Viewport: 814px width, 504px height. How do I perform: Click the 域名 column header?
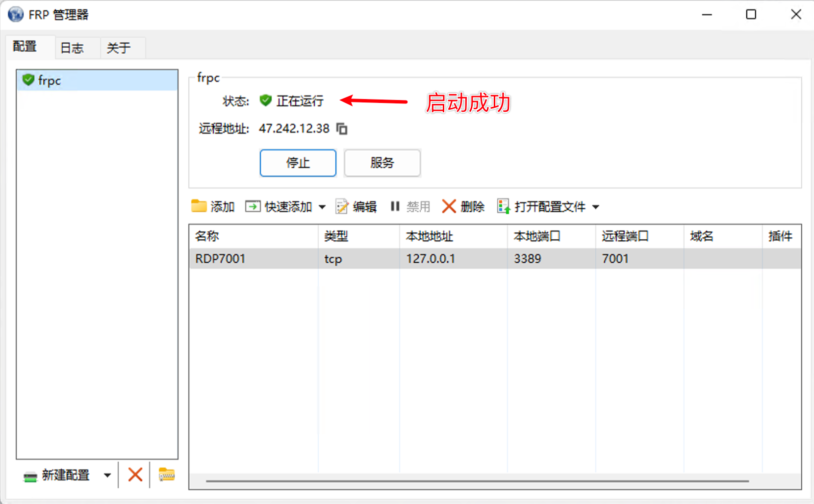pyautogui.click(x=723, y=236)
